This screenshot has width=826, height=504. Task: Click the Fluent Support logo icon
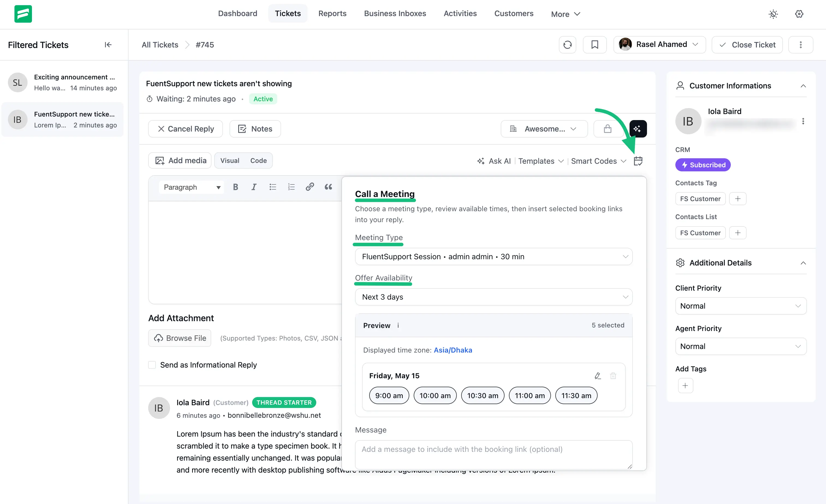(23, 14)
